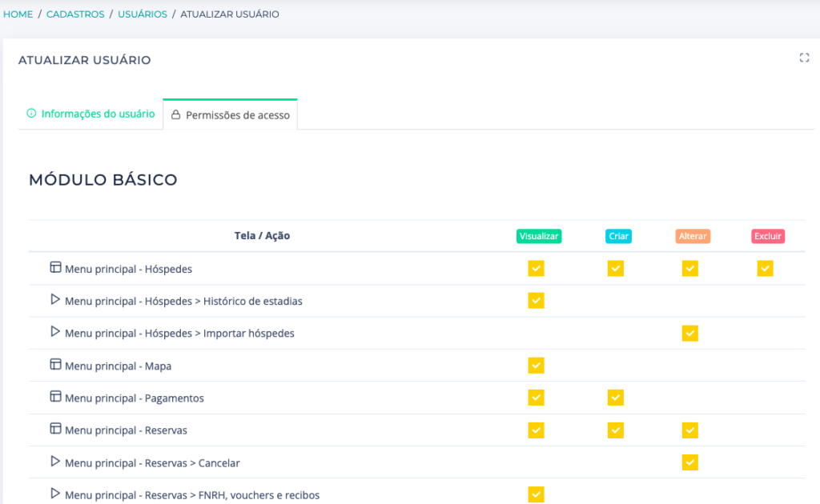Viewport: 820px width, 504px height.
Task: Uncheck Visualizar for Histórico de estadias
Action: (536, 301)
